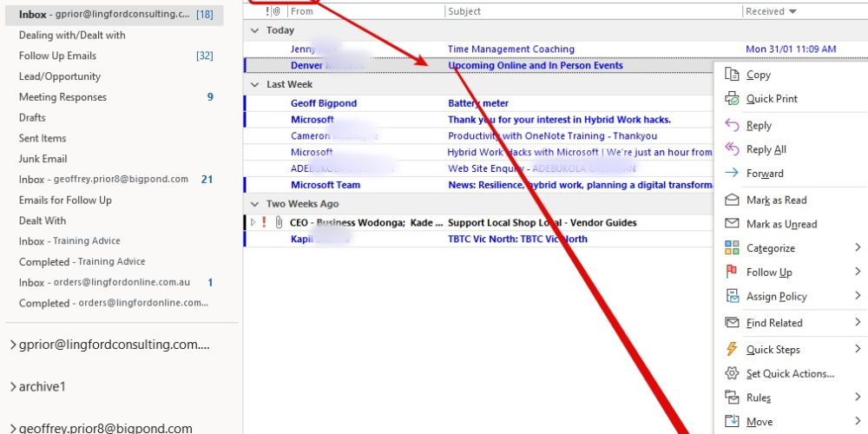Image resolution: width=868 pixels, height=434 pixels.
Task: Click the Mark as Read open-envelope icon
Action: click(732, 200)
